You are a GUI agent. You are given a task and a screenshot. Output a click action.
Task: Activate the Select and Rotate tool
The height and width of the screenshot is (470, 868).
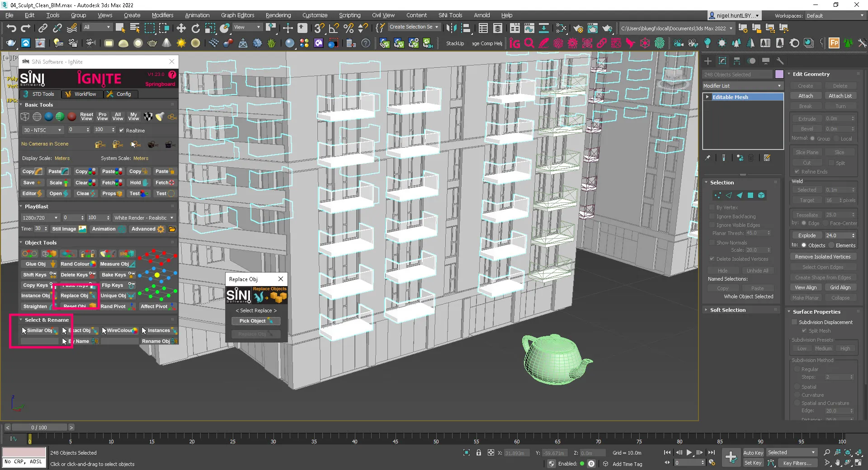tap(196, 28)
